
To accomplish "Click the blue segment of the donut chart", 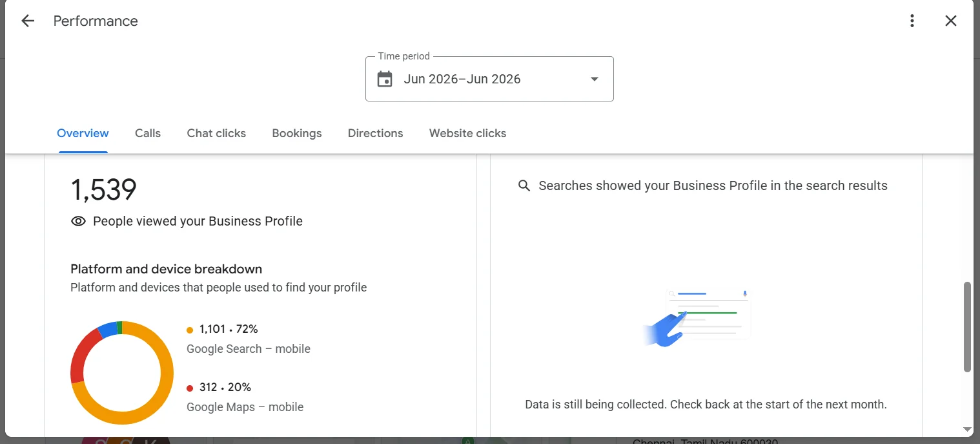I will [107, 329].
